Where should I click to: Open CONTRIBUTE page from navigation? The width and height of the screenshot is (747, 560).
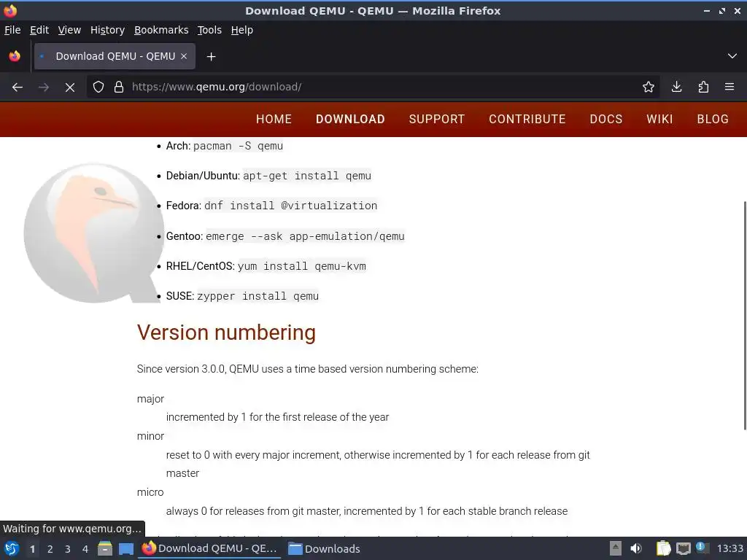tap(527, 119)
